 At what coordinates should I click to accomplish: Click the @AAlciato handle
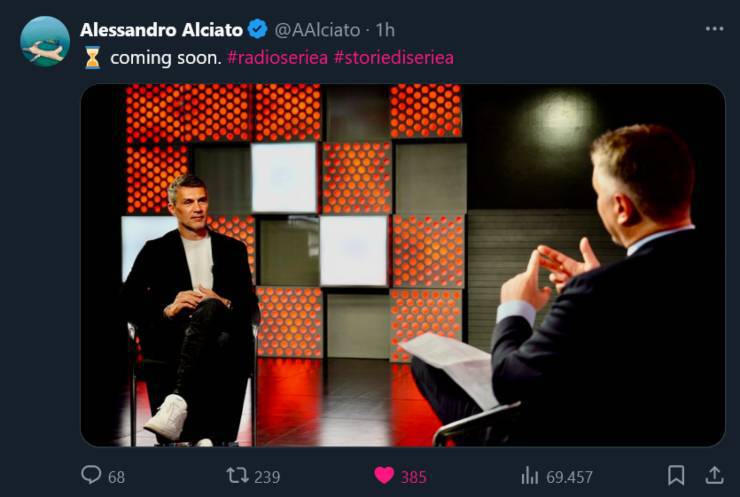(x=317, y=30)
